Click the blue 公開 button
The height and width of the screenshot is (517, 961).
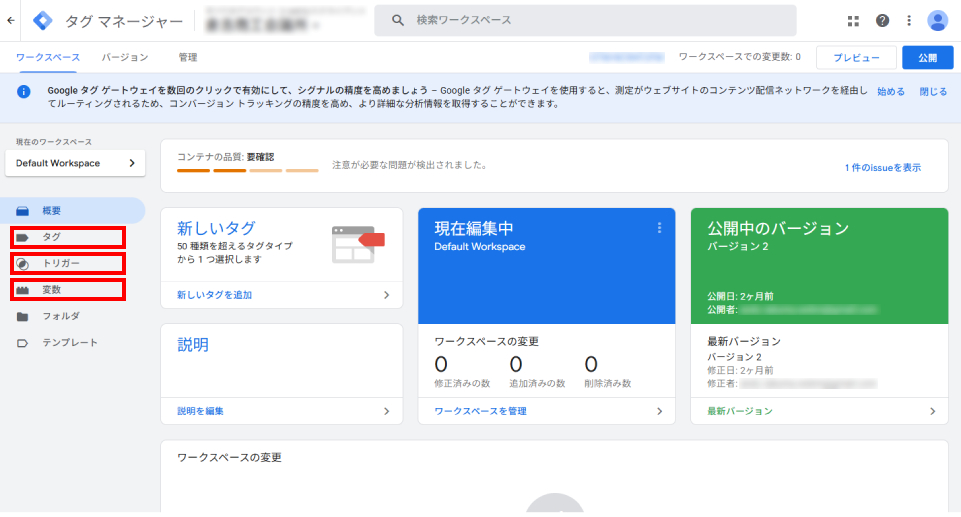927,58
